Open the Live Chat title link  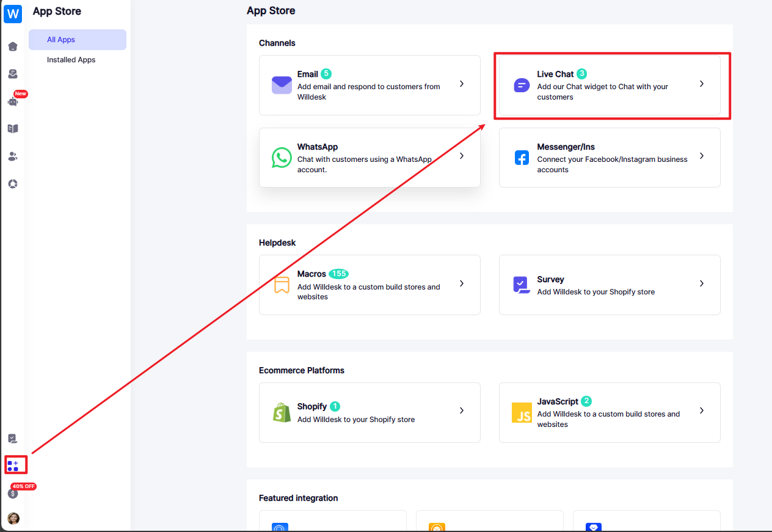[x=556, y=74]
